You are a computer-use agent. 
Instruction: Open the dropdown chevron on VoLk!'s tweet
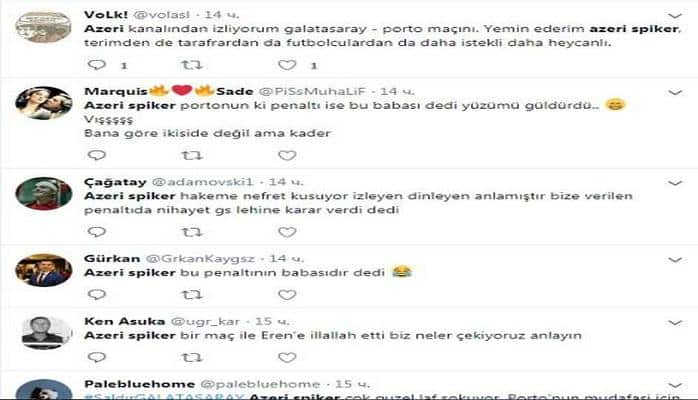pyautogui.click(x=675, y=16)
